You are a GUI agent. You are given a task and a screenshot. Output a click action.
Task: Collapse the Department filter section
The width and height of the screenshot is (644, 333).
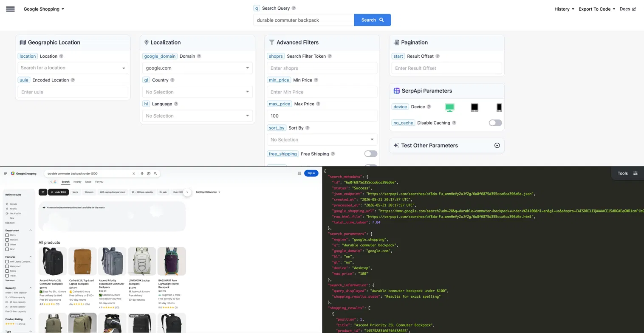pyautogui.click(x=30, y=230)
